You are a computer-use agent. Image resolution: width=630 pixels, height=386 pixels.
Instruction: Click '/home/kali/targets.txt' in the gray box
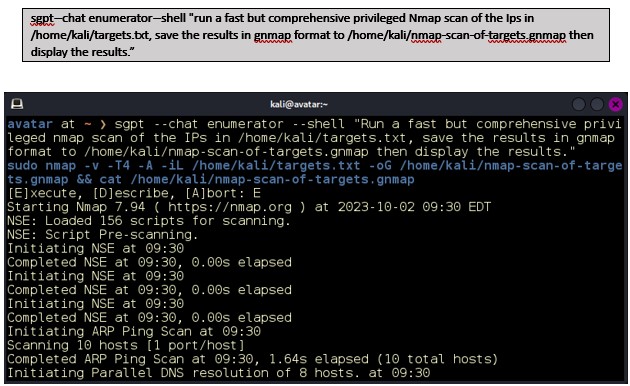tap(90, 35)
